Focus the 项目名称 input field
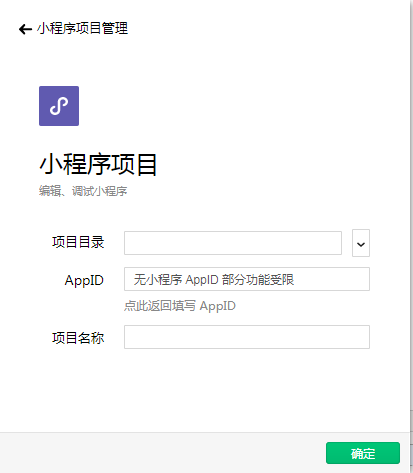Viewport: 413px width, 473px height. 247,337
